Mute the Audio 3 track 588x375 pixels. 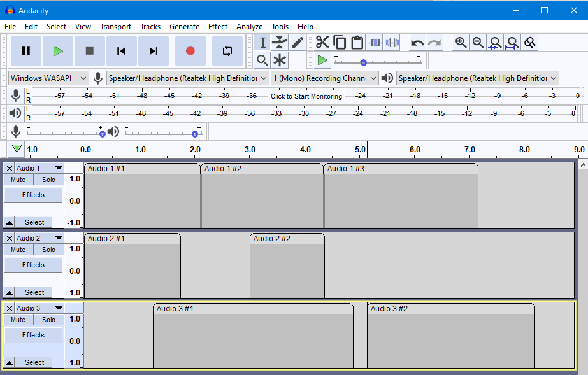coord(18,320)
